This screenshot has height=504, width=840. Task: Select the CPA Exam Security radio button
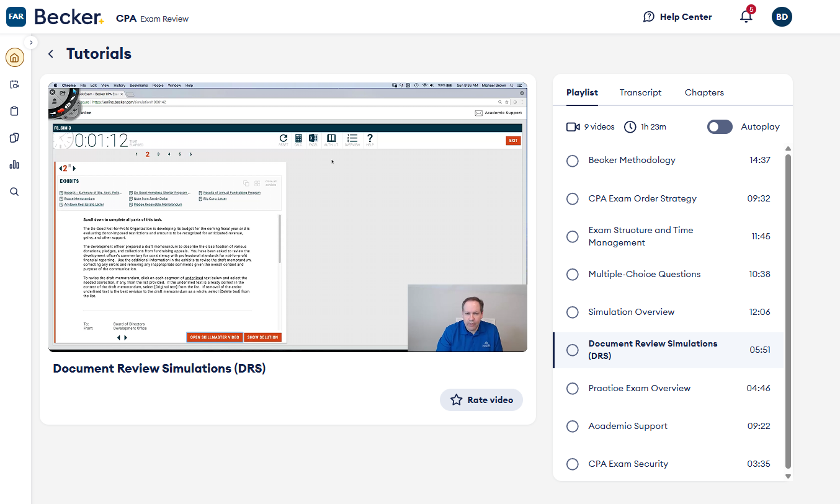573,464
